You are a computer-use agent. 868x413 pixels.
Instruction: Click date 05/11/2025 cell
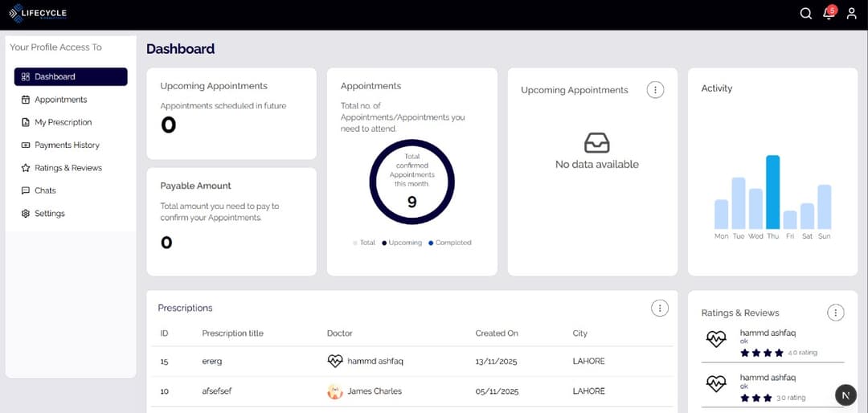[x=496, y=391]
